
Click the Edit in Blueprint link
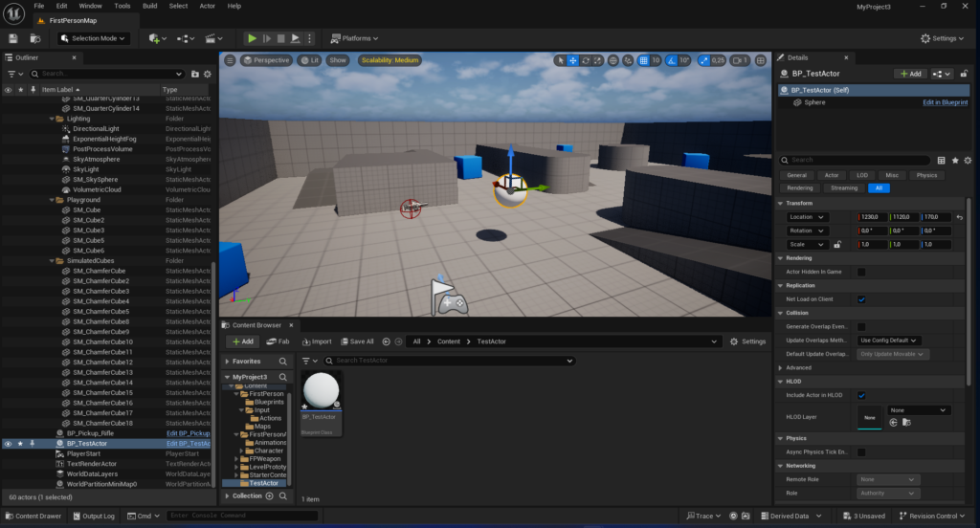945,102
